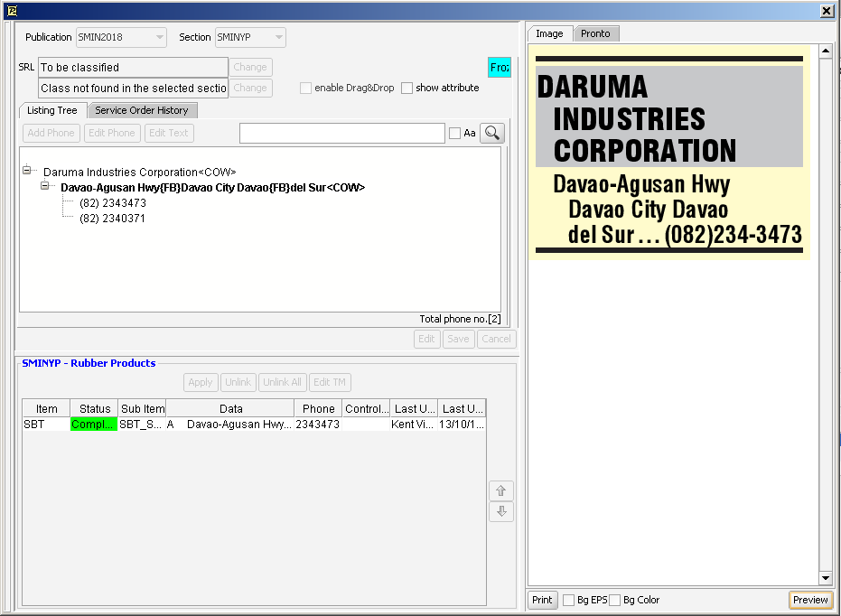Click the Data column header

click(230, 409)
